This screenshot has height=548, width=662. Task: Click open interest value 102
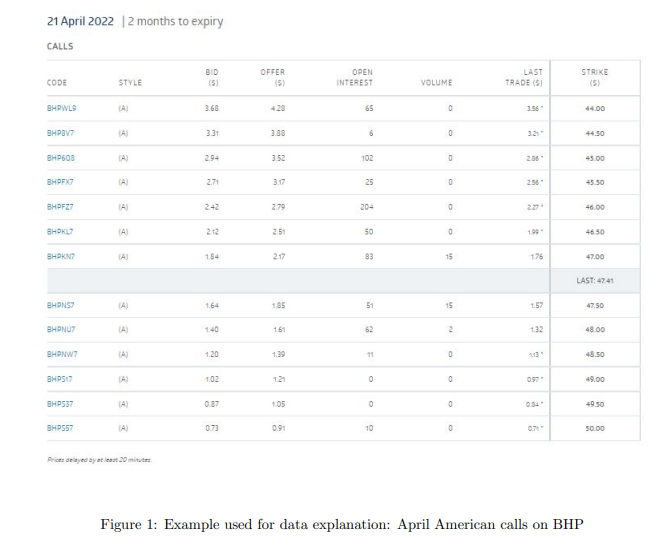coord(367,158)
